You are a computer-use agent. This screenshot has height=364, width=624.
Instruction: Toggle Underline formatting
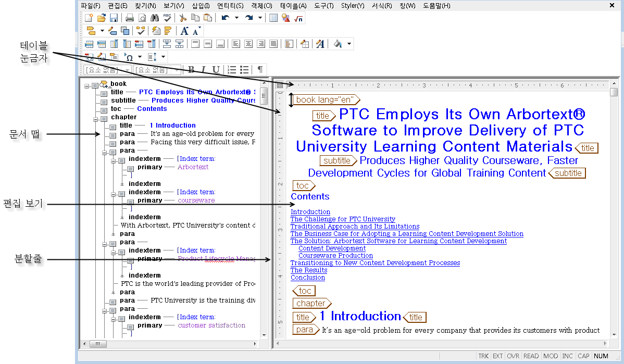216,70
